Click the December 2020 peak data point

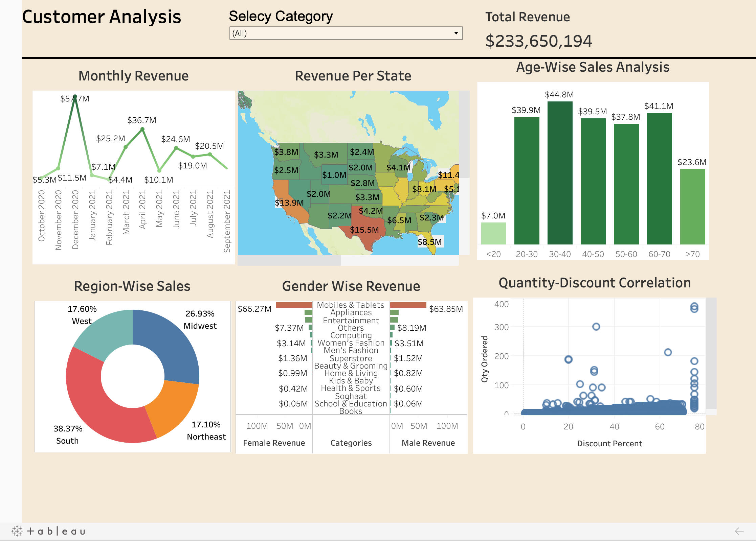click(75, 96)
